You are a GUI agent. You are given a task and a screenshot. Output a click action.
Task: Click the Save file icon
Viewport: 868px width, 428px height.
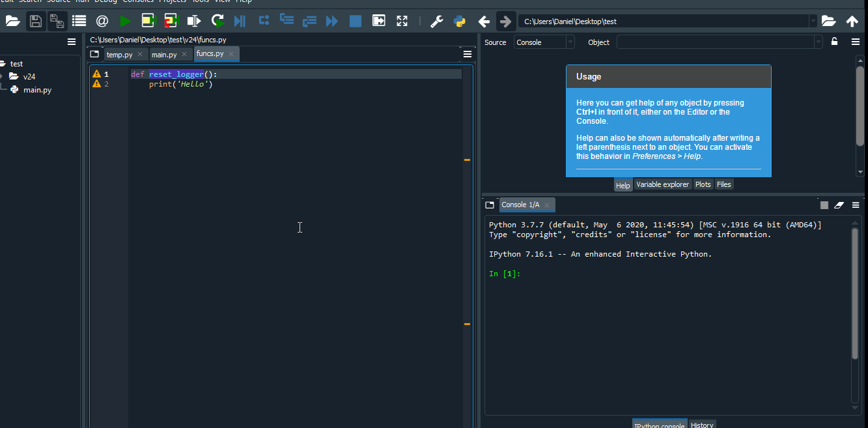click(x=36, y=21)
